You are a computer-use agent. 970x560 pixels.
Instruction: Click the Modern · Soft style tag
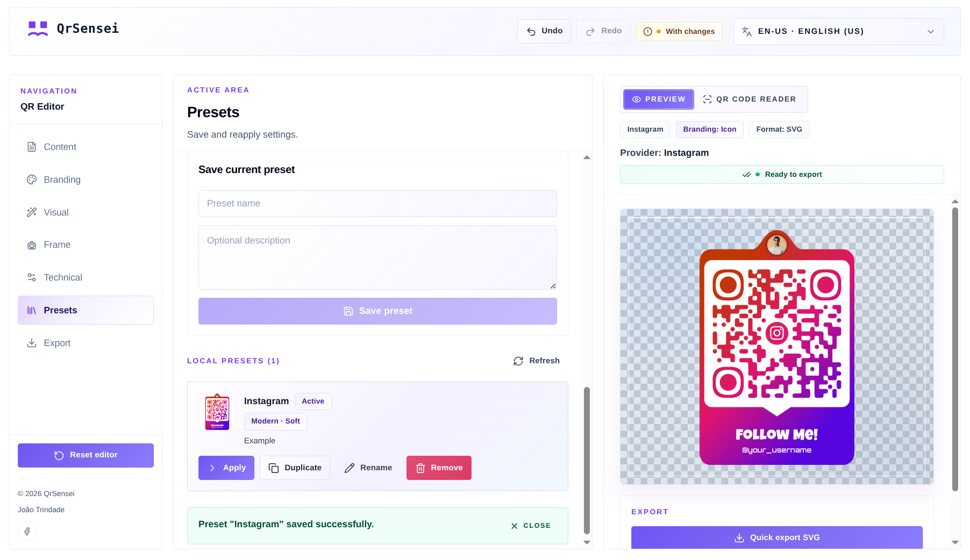(275, 421)
